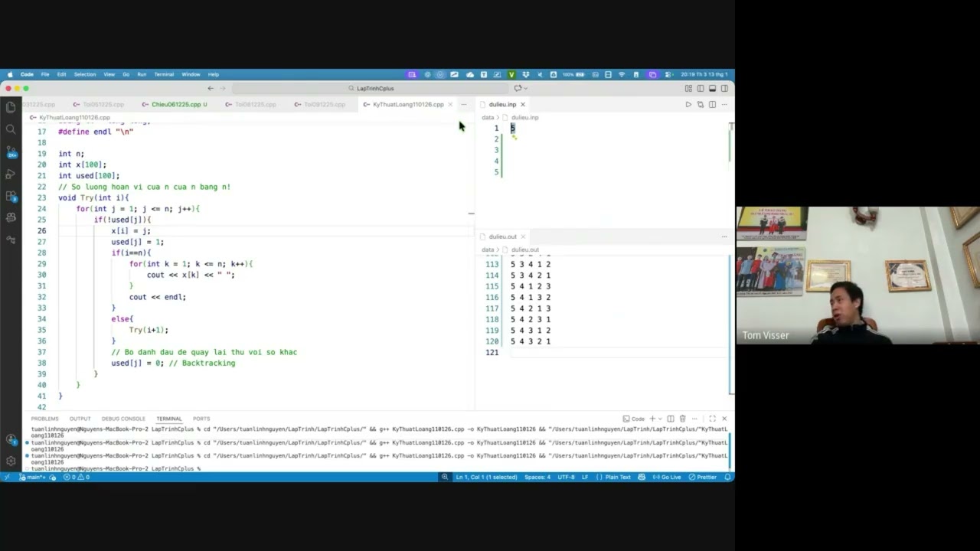The width and height of the screenshot is (980, 551).
Task: Open the Terminal menu in menu bar
Action: pyautogui.click(x=164, y=74)
